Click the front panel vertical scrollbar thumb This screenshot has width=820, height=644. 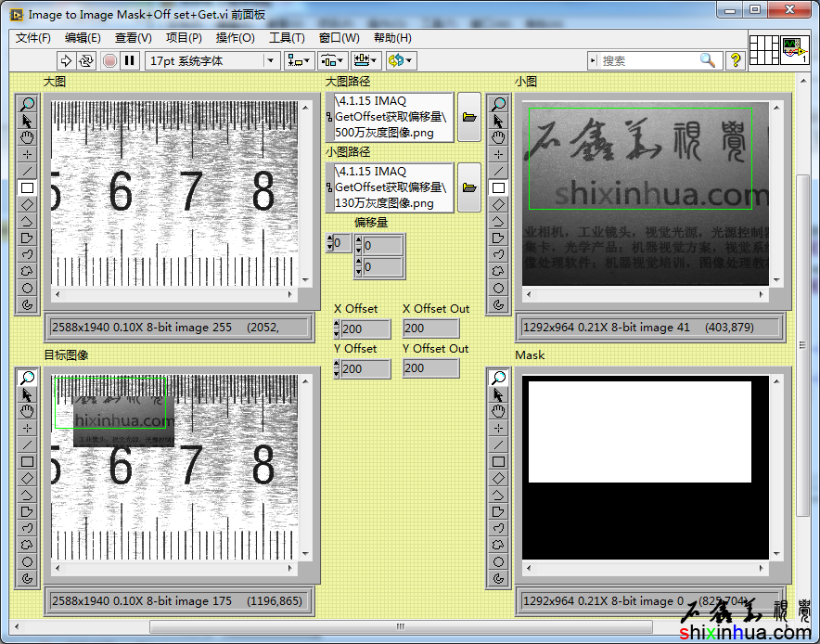pos(802,345)
